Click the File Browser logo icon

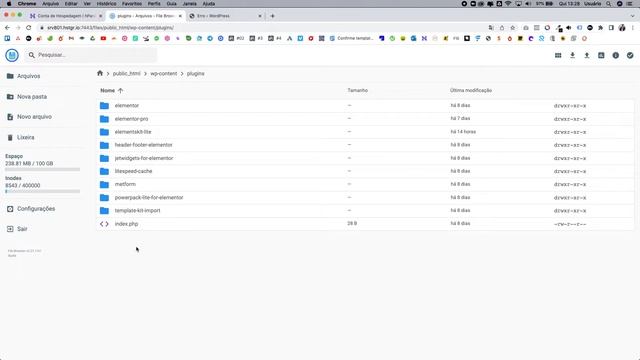pos(12,55)
